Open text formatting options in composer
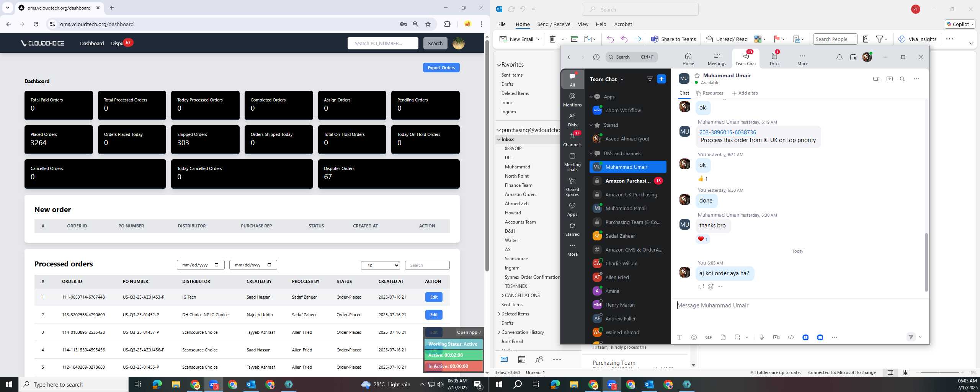This screenshot has width=980, height=392. [679, 337]
